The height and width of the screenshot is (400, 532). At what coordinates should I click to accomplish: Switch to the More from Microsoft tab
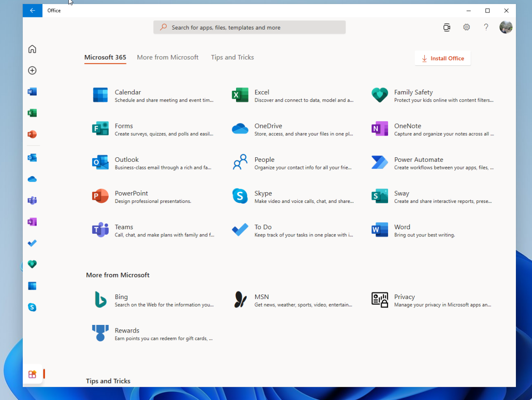click(168, 57)
